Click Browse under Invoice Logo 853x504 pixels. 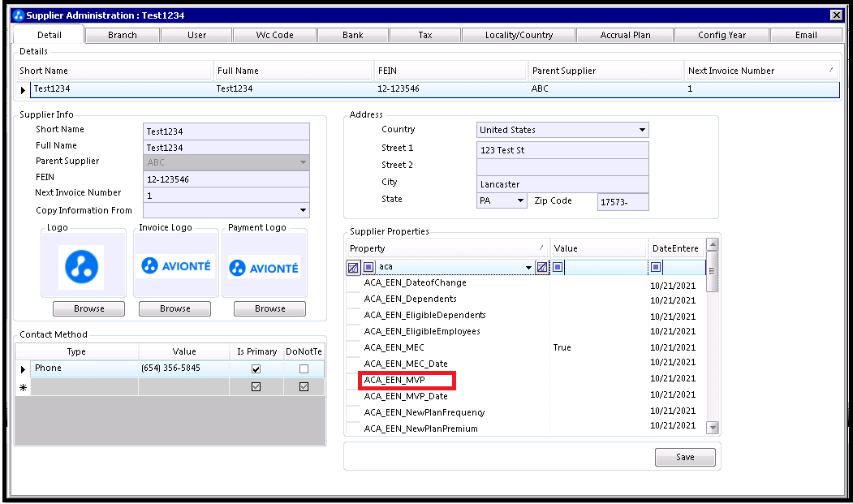pos(174,308)
